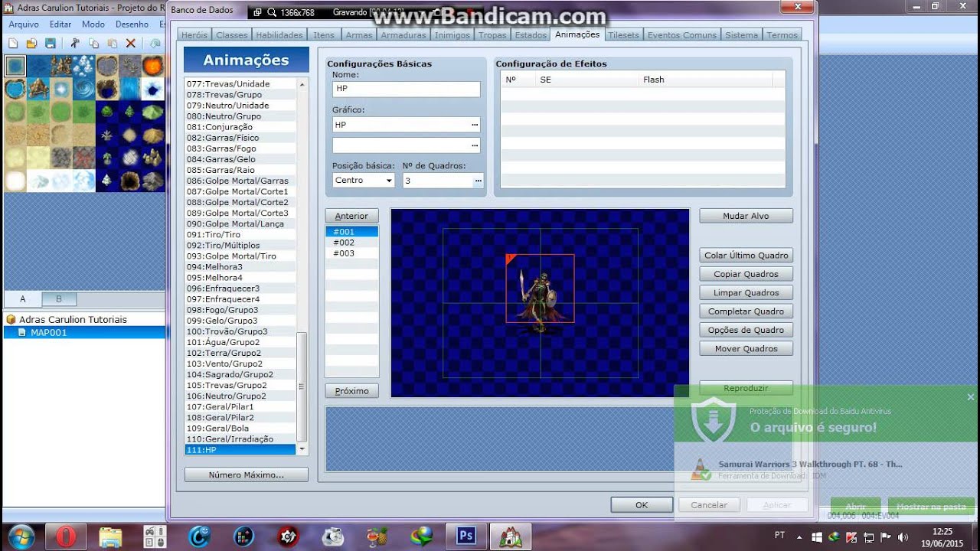Switch to the Eventos Comuns tab
The height and width of the screenshot is (551, 980).
click(682, 34)
